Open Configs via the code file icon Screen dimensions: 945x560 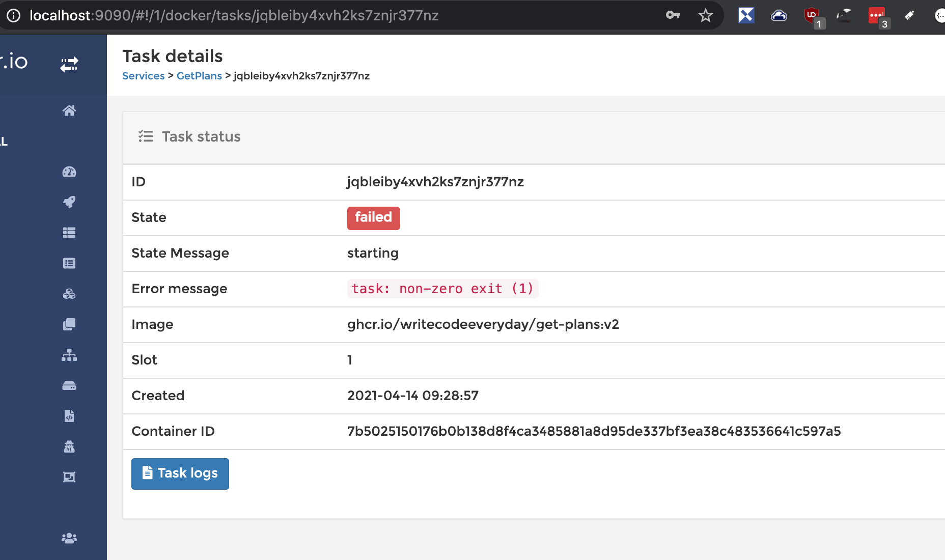point(69,416)
